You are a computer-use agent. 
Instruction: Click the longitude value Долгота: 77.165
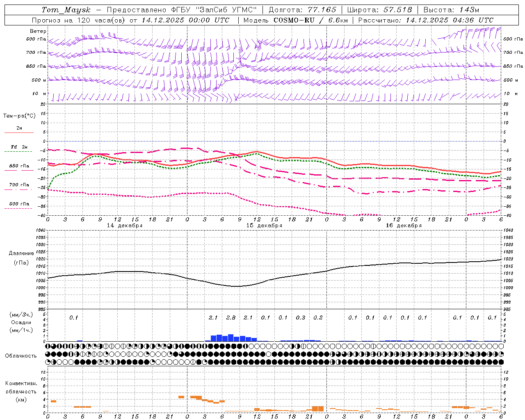coord(302,10)
